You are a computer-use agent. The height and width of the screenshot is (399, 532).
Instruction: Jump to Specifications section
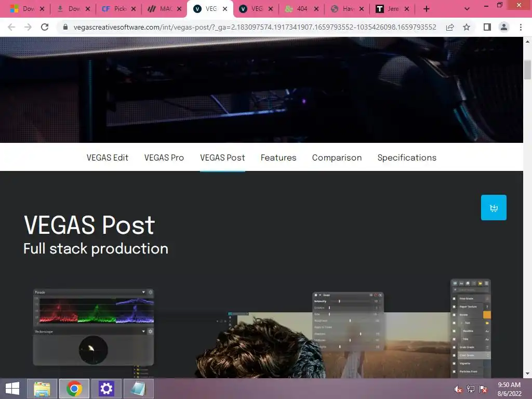[x=407, y=158]
